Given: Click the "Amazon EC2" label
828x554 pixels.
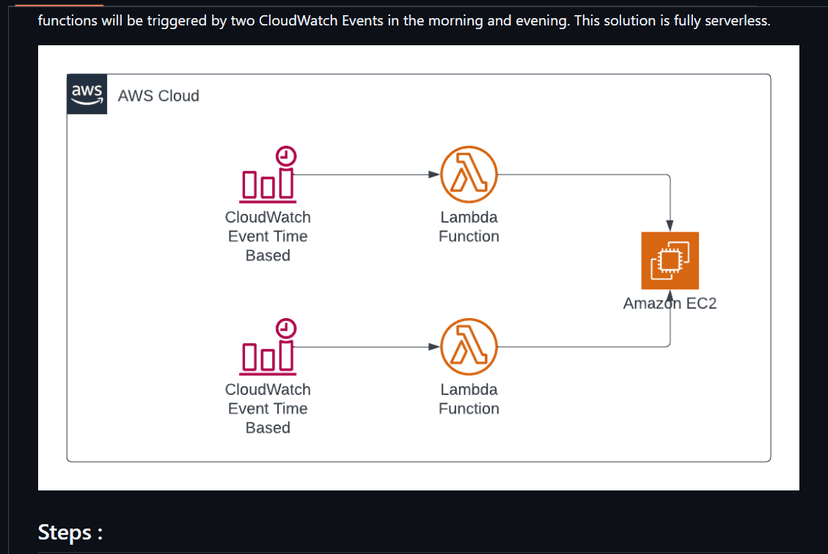Looking at the screenshot, I should pyautogui.click(x=670, y=303).
